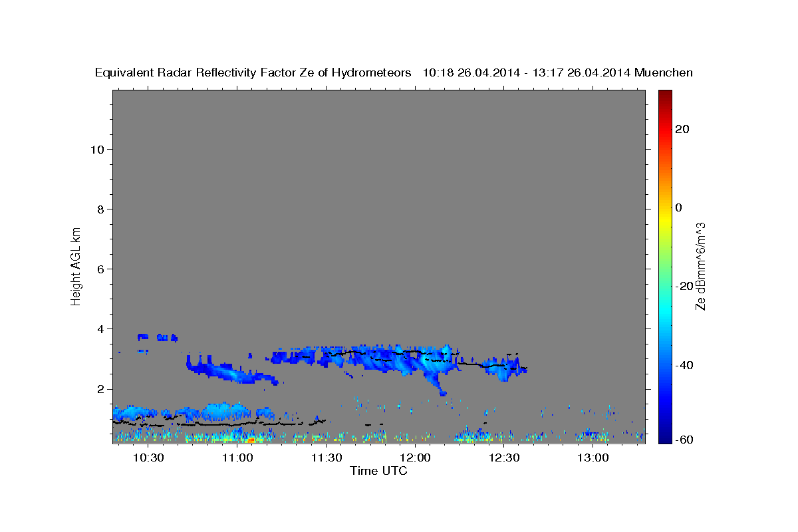Click the colorbar tick label '-40'
Image resolution: width=798 pixels, height=532 pixels.
pyautogui.click(x=684, y=365)
